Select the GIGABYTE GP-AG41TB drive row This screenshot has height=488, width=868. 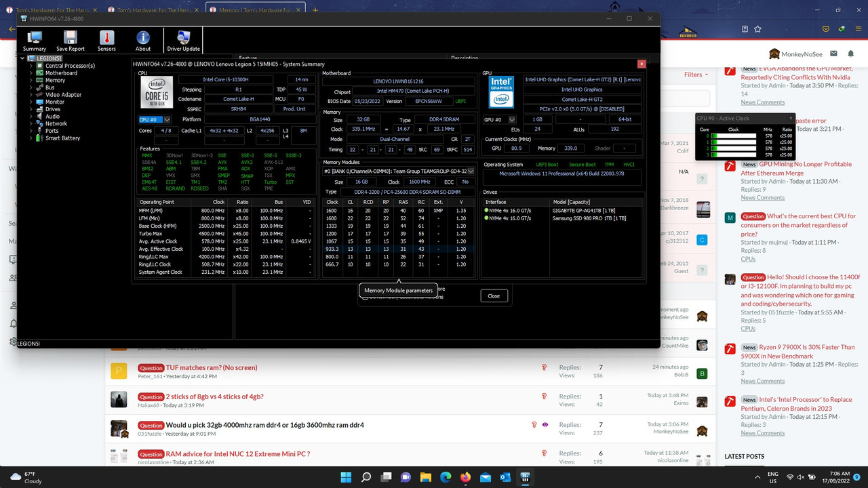[x=562, y=210]
